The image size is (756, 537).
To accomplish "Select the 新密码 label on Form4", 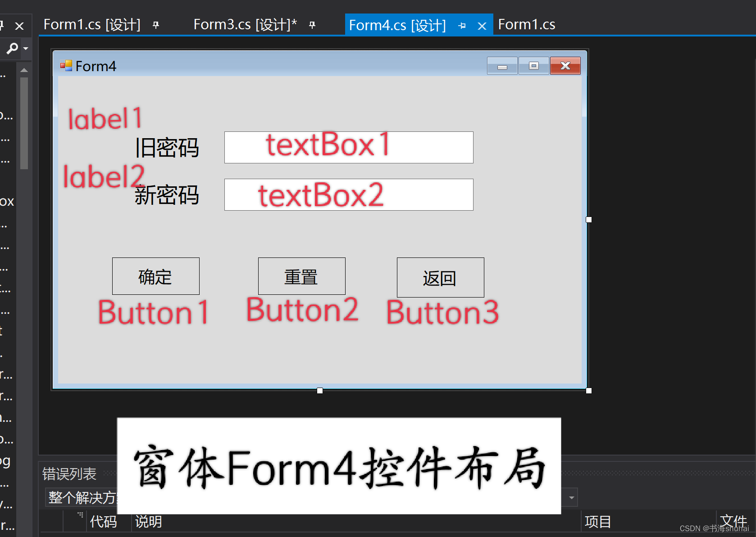I will coord(167,195).
